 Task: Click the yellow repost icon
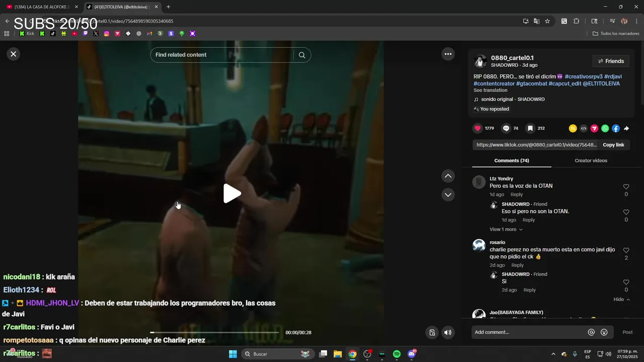click(x=573, y=128)
